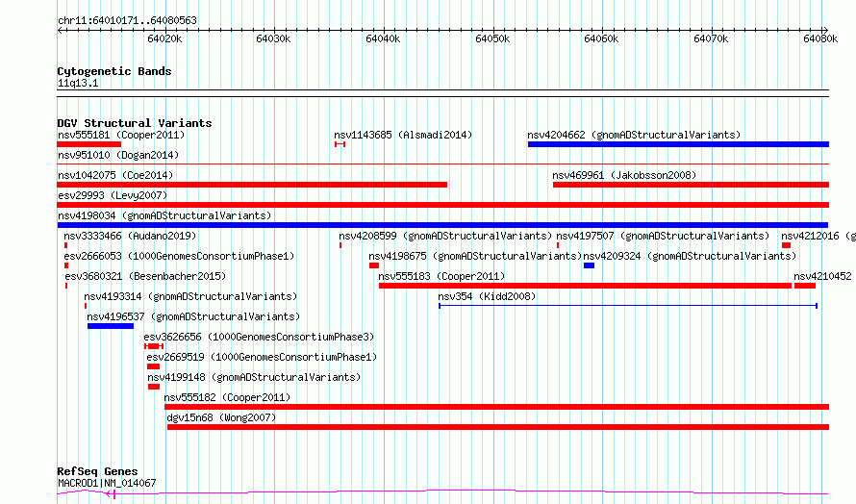
Task: Click the 64040k ruler tick label
Action: click(383, 38)
